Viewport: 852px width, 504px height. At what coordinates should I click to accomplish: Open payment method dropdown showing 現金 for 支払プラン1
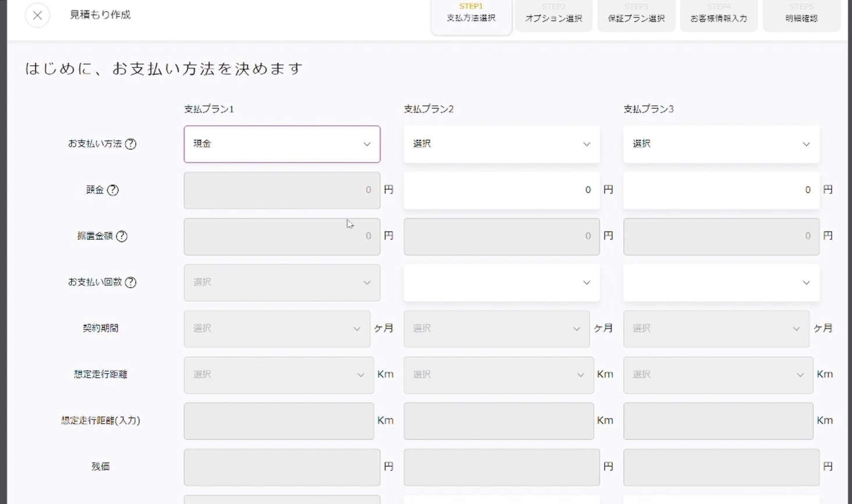[x=282, y=144]
